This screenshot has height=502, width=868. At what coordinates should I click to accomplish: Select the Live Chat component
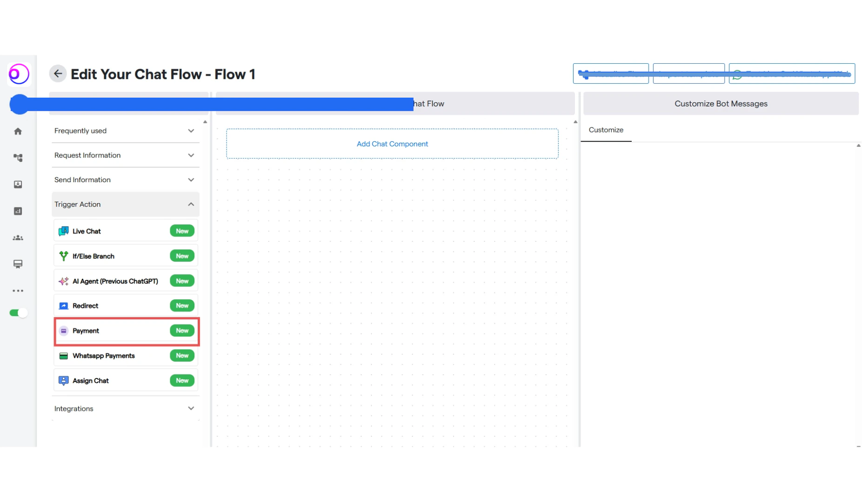[126, 231]
